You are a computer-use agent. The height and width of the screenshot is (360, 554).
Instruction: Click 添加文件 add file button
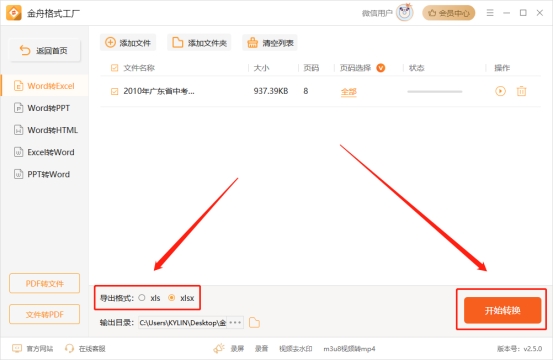coord(128,43)
